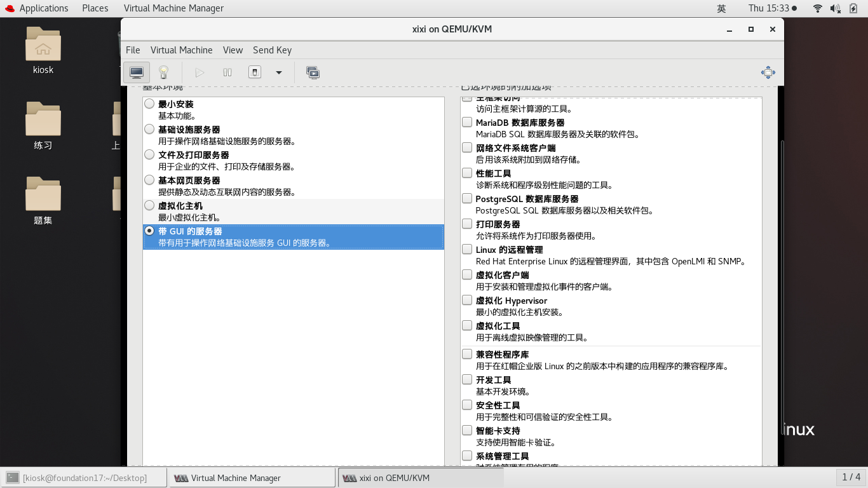Click the 1 / 4 workspace switcher
Image resolution: width=868 pixels, height=488 pixels.
(x=851, y=477)
